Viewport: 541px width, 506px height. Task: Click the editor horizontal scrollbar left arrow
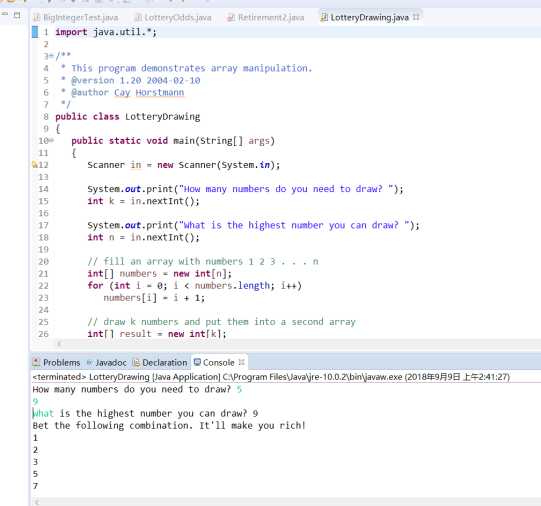pyautogui.click(x=59, y=344)
